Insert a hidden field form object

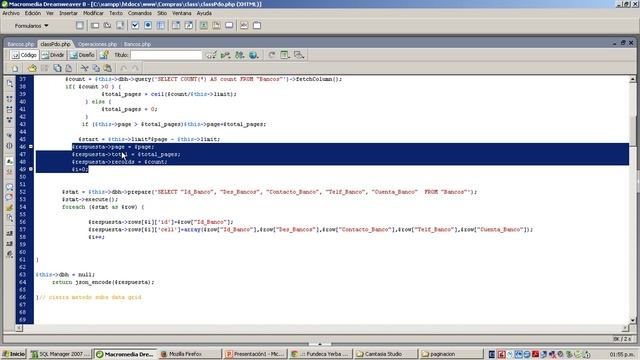click(x=107, y=25)
